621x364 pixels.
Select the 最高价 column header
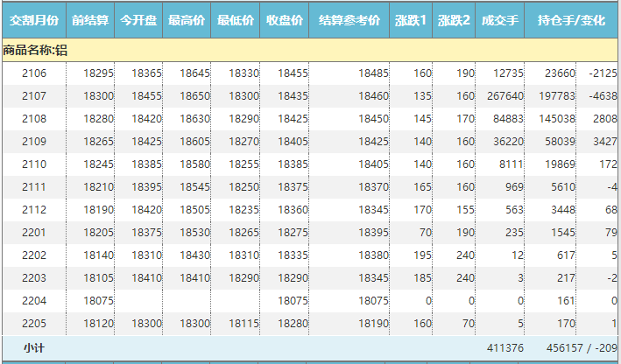click(x=187, y=19)
